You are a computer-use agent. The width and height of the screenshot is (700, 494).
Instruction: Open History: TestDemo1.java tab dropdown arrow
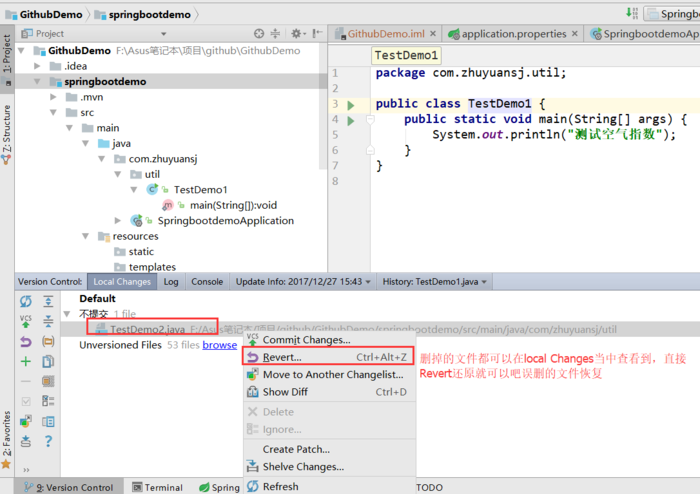click(x=484, y=282)
